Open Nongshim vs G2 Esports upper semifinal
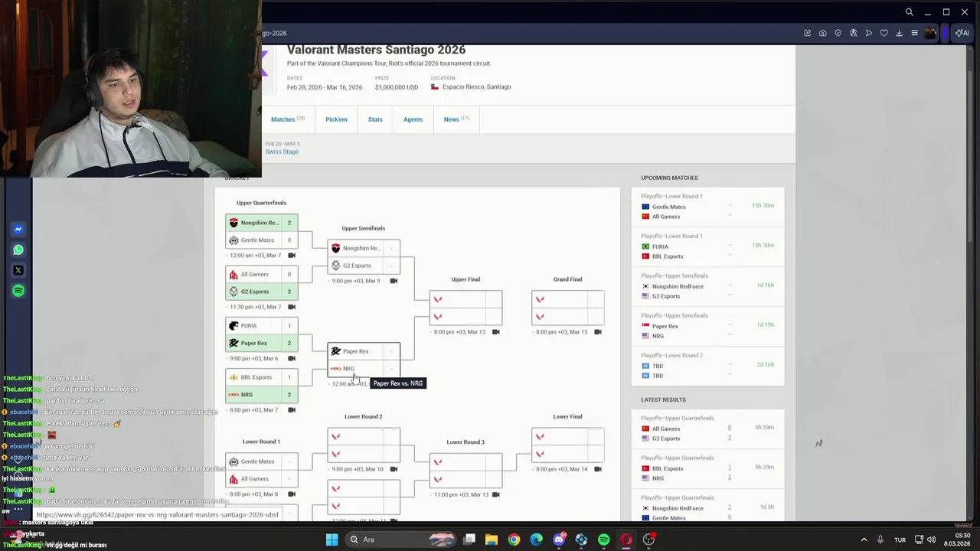Screen dimensions: 980x551 click(x=364, y=256)
